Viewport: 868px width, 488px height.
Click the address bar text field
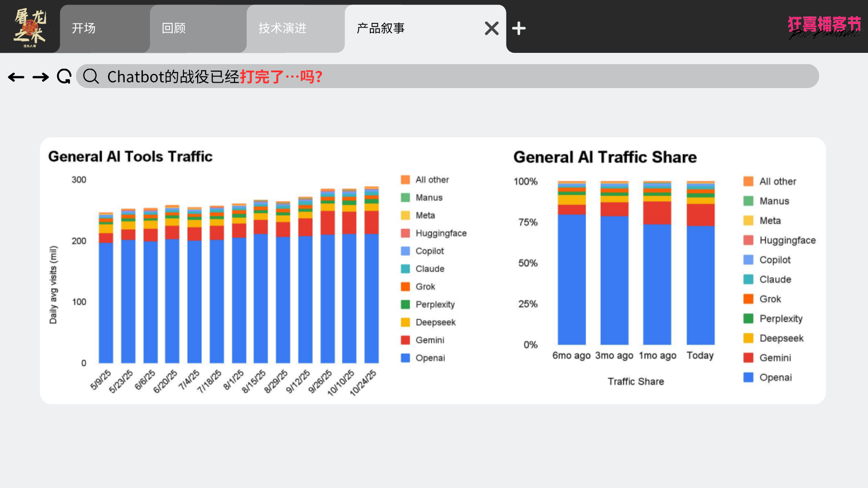point(452,76)
